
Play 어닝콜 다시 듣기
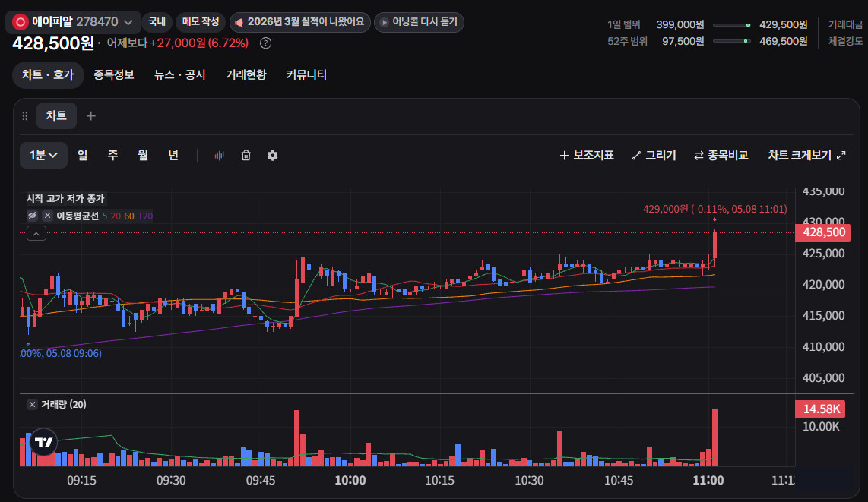(419, 22)
